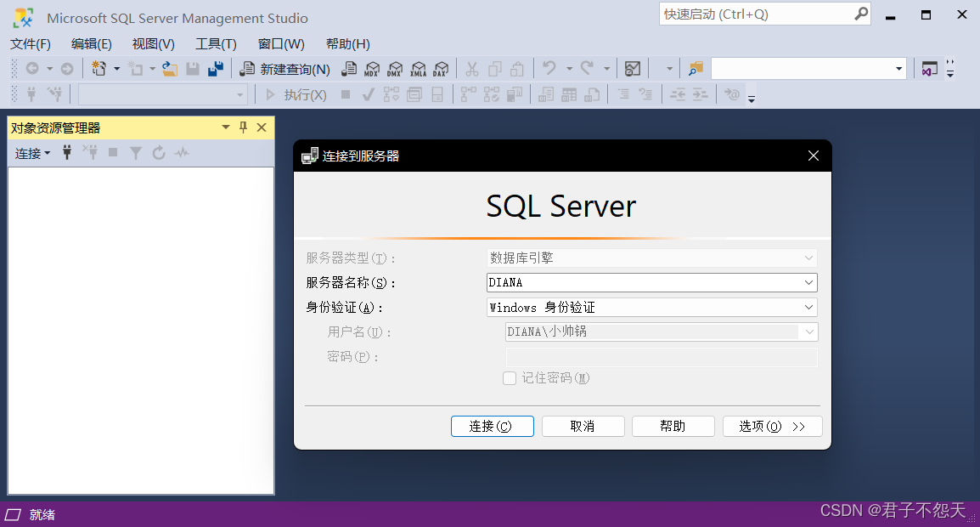
Task: Click the 取消 button
Action: click(x=583, y=426)
